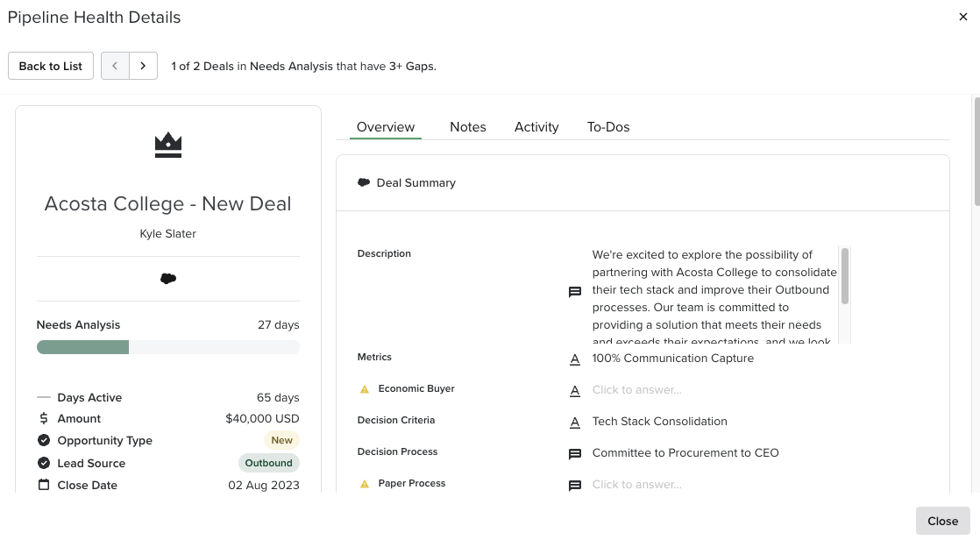
Task: Click the warning triangle beside Economic Buyer
Action: pyautogui.click(x=365, y=387)
